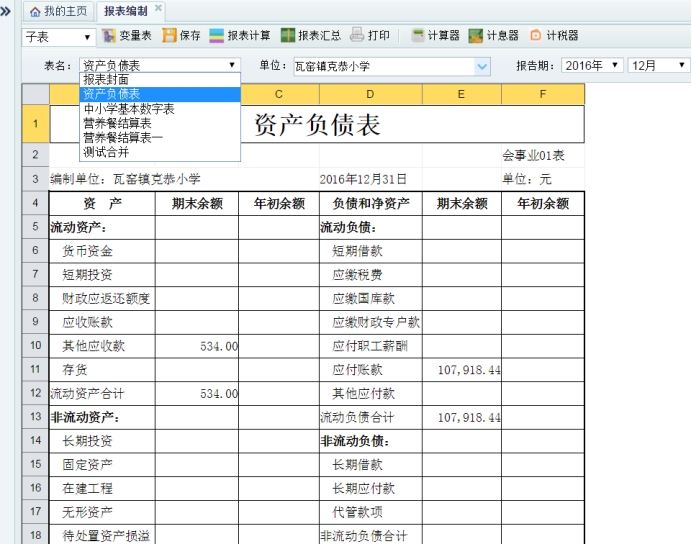Click the 2016年12月31日 date cell
Viewport: 692px width, 545px height.
[x=370, y=179]
